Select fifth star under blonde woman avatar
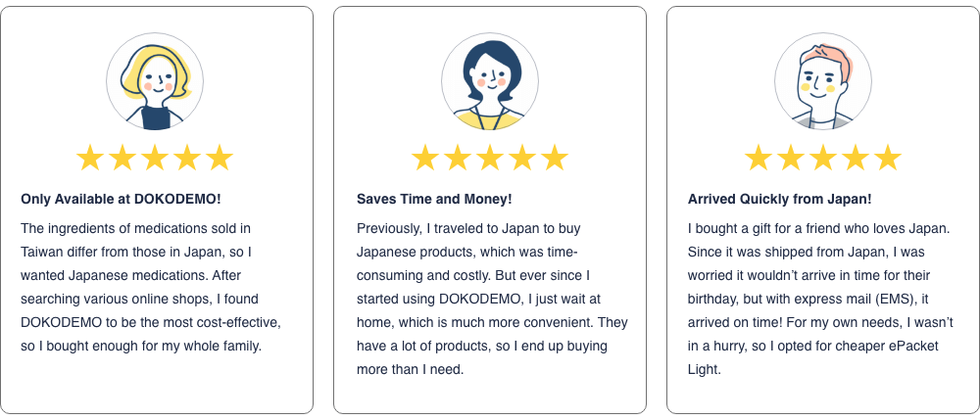The width and height of the screenshot is (980, 420). [x=220, y=158]
